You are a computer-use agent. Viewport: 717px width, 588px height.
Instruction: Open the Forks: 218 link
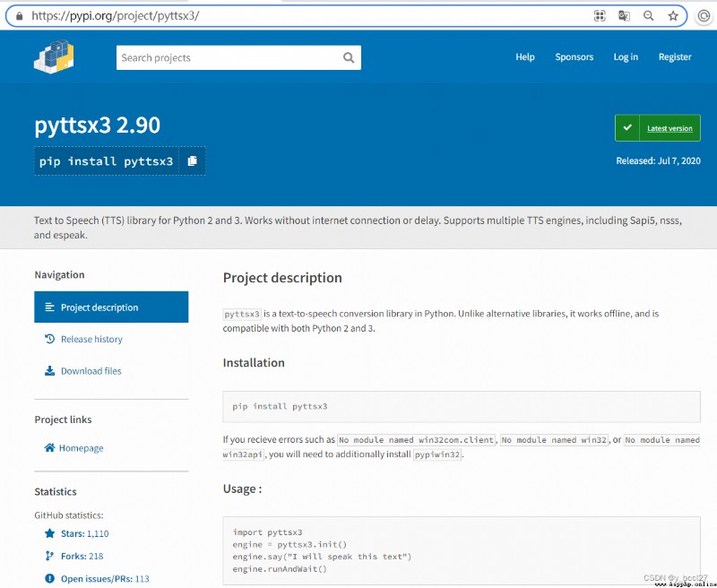point(82,556)
